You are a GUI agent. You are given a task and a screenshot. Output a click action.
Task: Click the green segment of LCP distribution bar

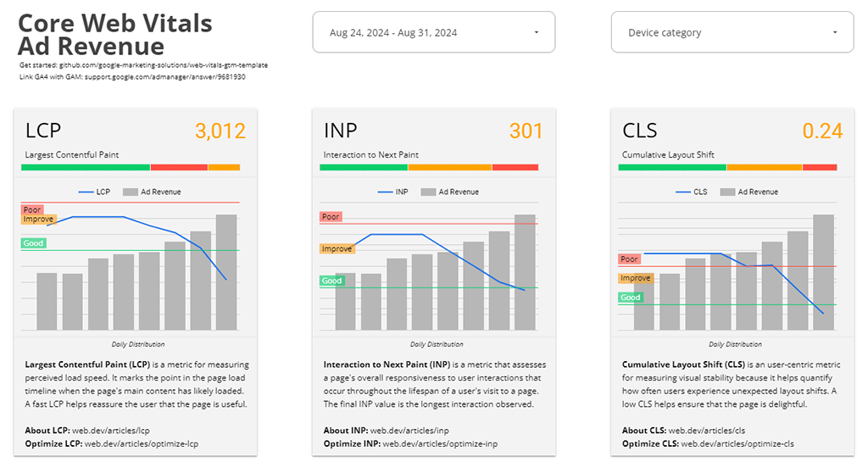coord(86,168)
